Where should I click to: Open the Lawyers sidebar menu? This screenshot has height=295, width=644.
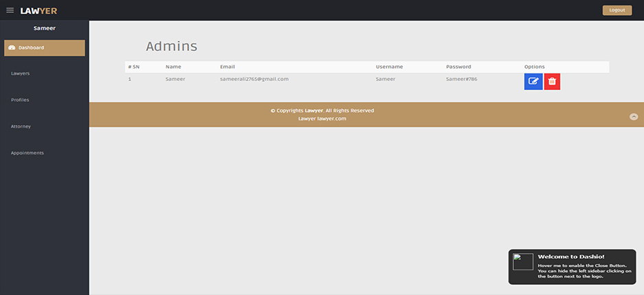21,73
